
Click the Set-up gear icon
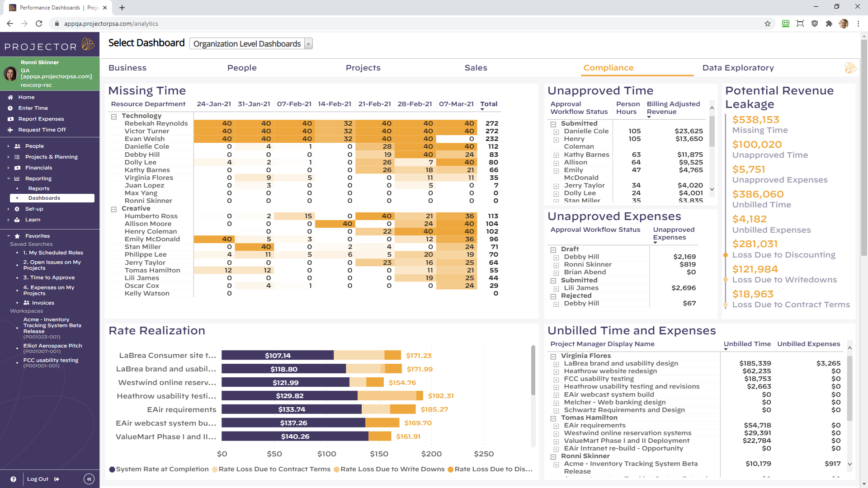18,209
